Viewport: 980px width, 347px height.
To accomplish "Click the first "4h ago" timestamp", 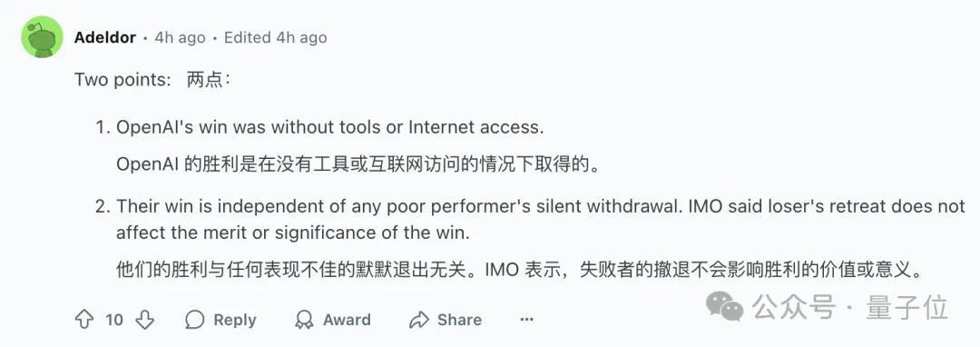I will coord(180,37).
